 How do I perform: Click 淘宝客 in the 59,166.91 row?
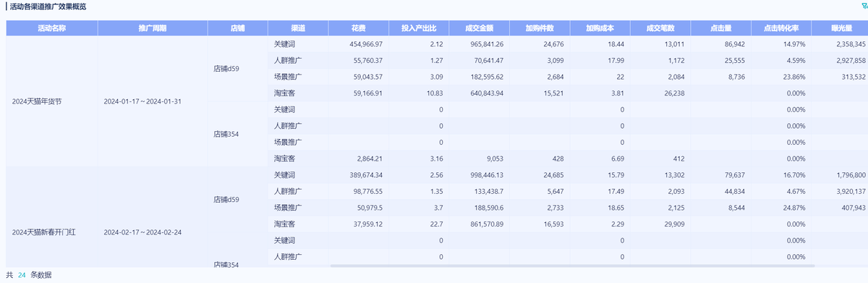(x=284, y=93)
